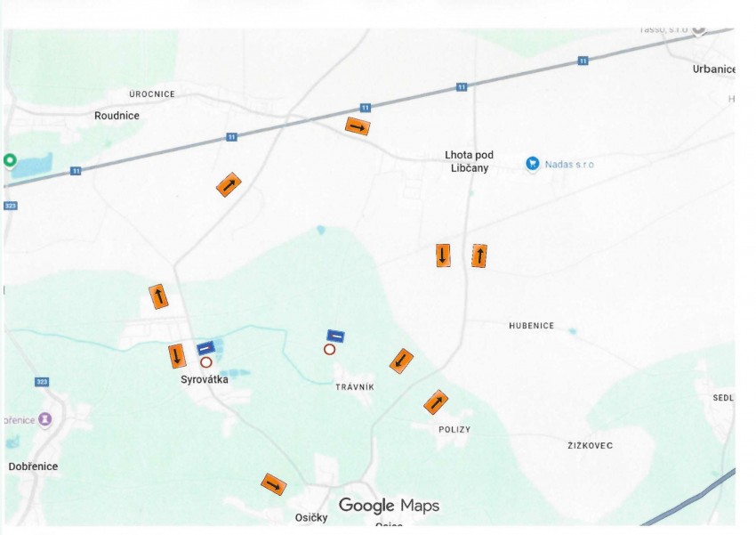The image size is (756, 535).
Task: Click the orange down-arrow sign left of Syrovátka
Action: click(x=177, y=356)
